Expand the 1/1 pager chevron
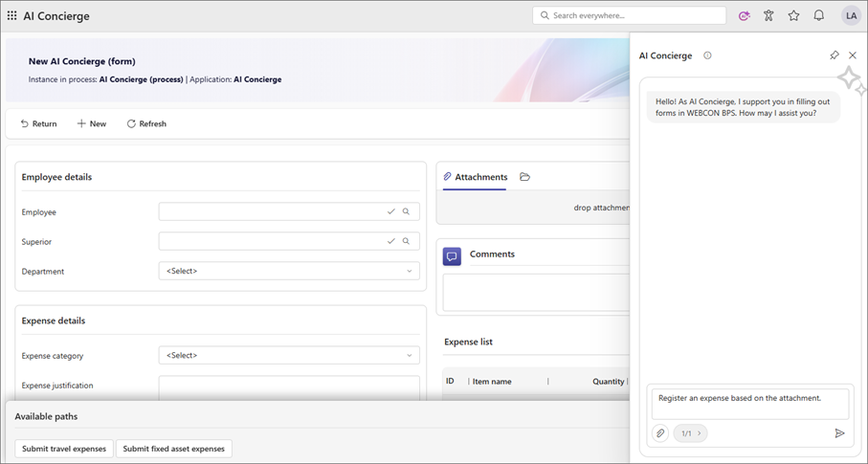868x464 pixels. click(700, 433)
